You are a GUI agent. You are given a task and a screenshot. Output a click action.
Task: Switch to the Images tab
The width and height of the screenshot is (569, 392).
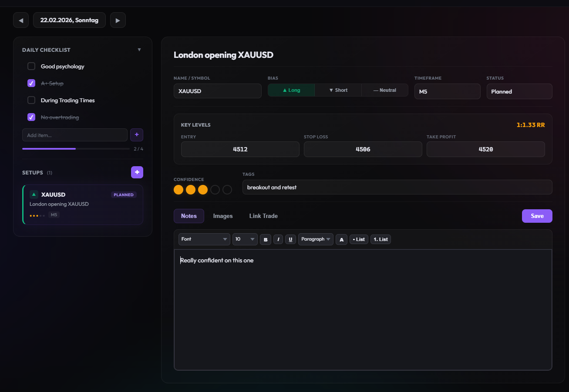coord(223,216)
